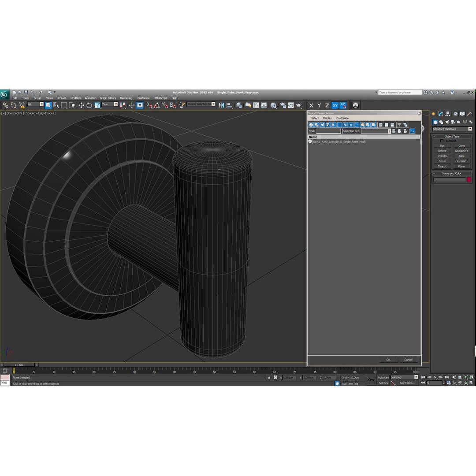The image size is (476, 476).
Task: Choose the Rectangular Selection Region tool
Action: pyautogui.click(x=64, y=105)
